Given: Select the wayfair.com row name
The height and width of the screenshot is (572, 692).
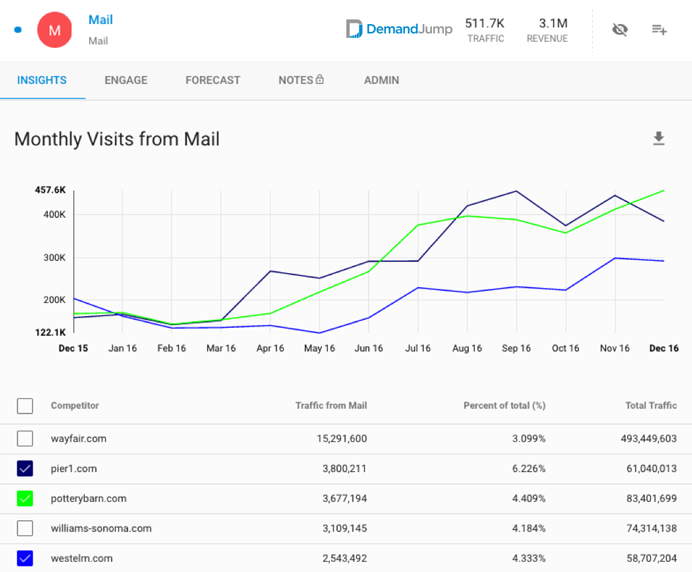Looking at the screenshot, I should click(79, 439).
